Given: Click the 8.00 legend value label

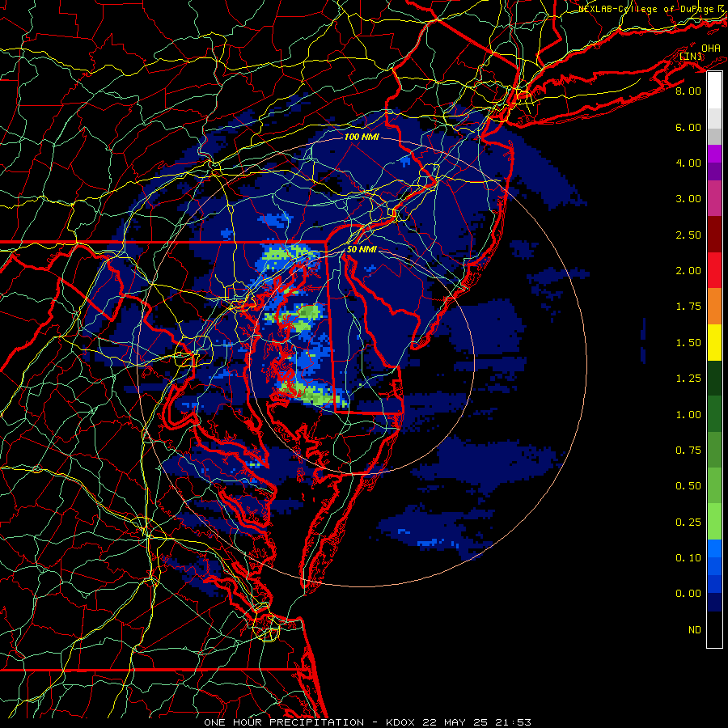Looking at the screenshot, I should [688, 91].
